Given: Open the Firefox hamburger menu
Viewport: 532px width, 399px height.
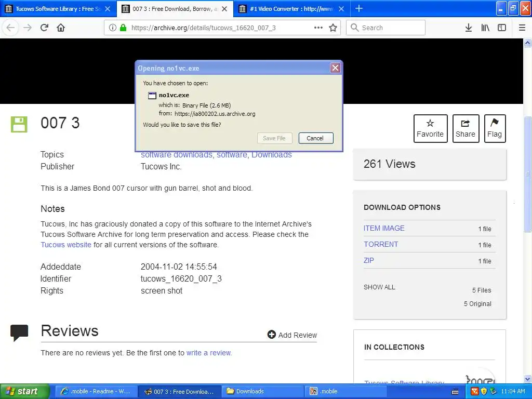Looking at the screenshot, I should 522,28.
